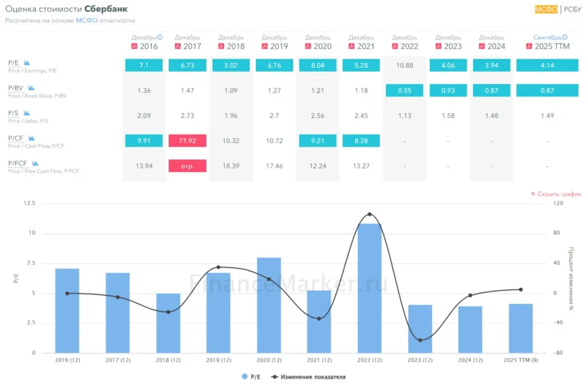Image resolution: width=588 pixels, height=388 pixels.
Task: Click the clock icon beside Сентябрь
Action: point(563,37)
